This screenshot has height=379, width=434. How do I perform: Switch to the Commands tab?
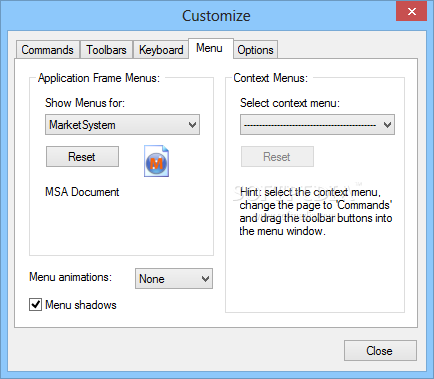click(x=47, y=50)
